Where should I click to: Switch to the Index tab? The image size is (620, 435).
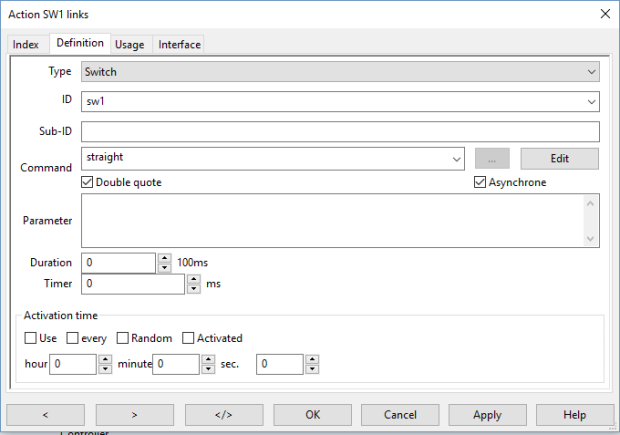pyautogui.click(x=26, y=44)
